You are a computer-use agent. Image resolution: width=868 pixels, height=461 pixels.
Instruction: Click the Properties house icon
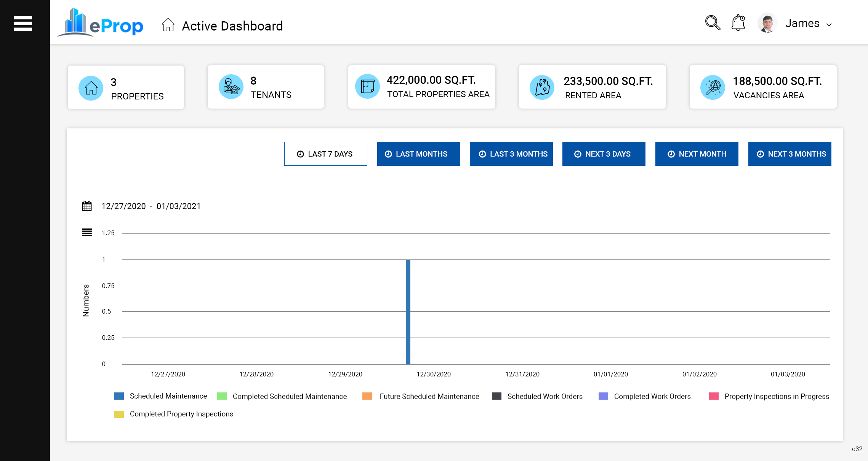[91, 88]
